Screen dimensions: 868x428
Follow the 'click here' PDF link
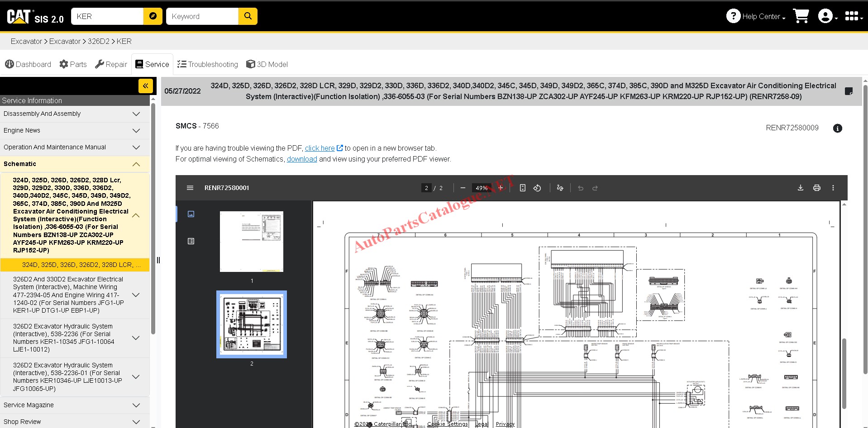[x=320, y=148]
